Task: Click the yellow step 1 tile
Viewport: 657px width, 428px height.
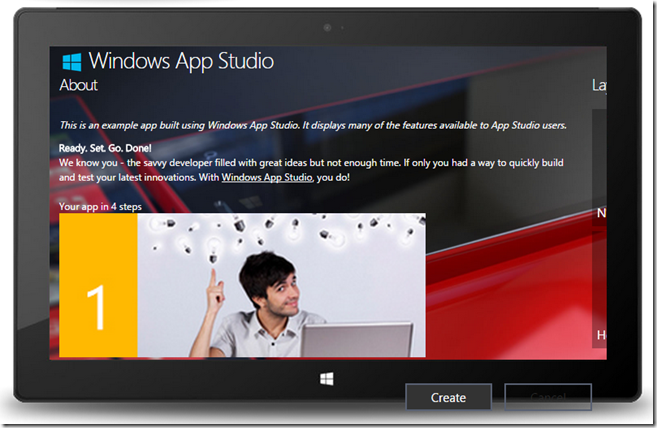Action: pos(98,285)
